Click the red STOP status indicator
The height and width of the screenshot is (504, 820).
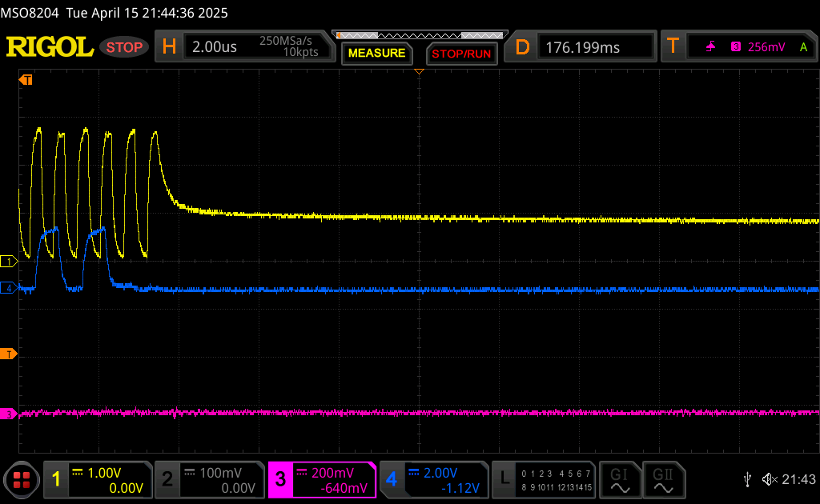point(125,47)
